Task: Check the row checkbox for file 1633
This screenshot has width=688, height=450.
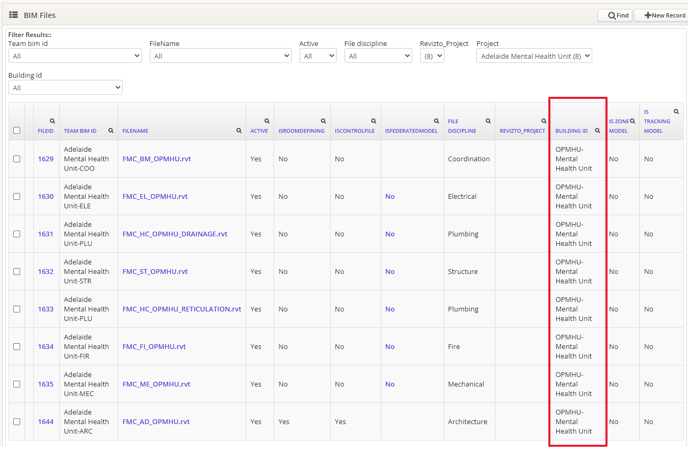Action: pos(17,309)
